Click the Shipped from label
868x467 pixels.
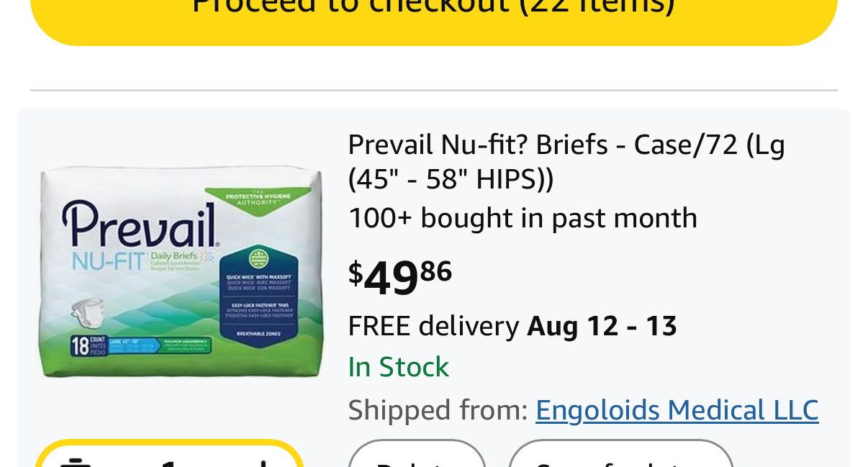coord(438,410)
